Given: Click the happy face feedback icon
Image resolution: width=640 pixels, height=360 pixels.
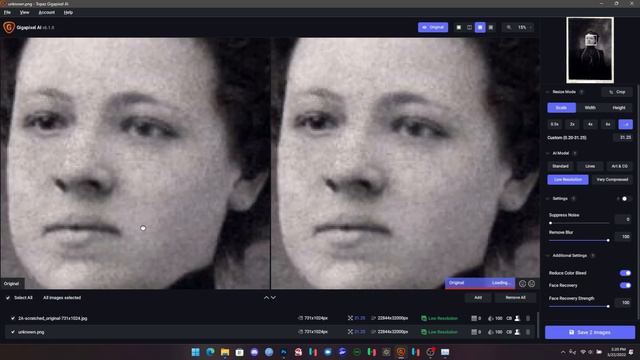Looking at the screenshot, I should [x=522, y=283].
